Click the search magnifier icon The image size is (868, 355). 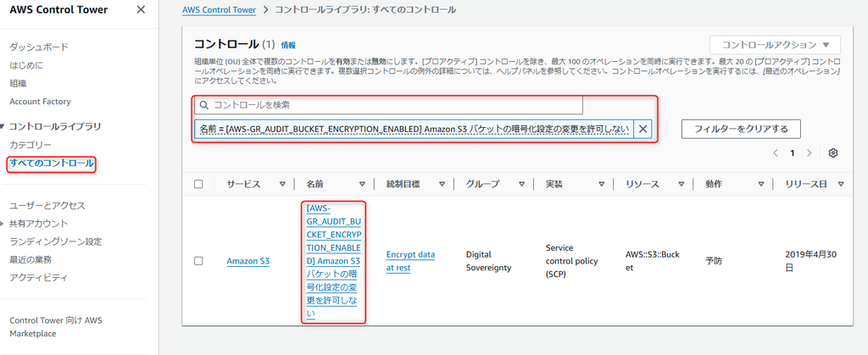click(203, 104)
